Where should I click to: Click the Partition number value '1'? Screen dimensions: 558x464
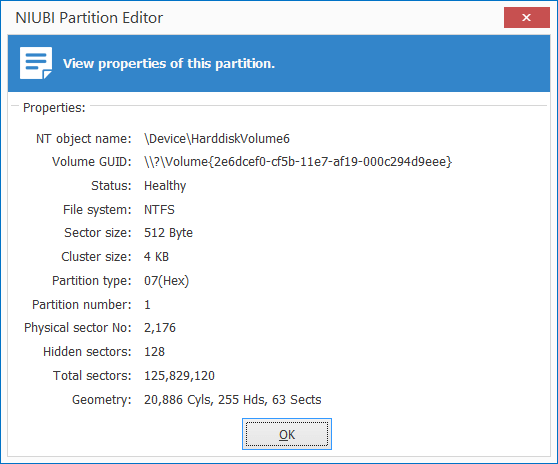pos(147,305)
